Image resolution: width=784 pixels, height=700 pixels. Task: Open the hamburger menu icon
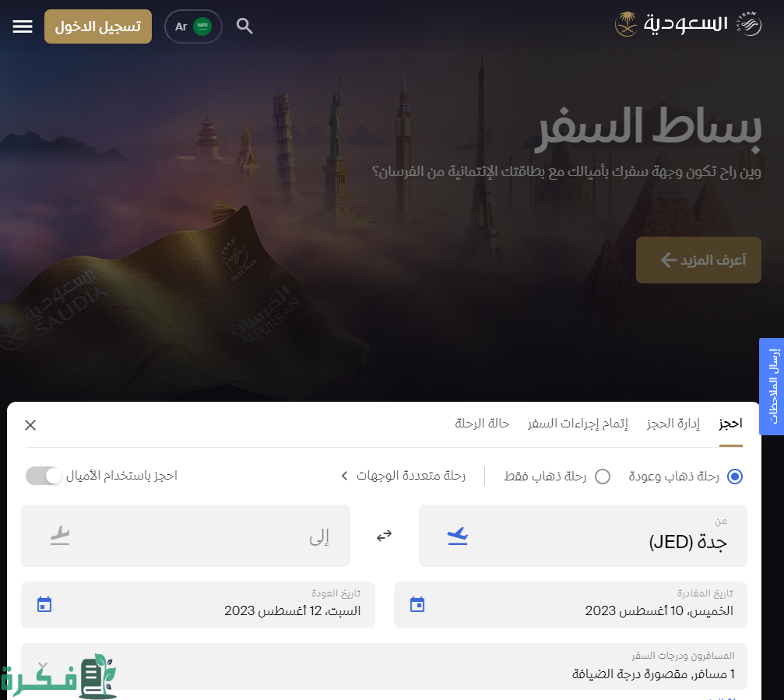point(23,26)
